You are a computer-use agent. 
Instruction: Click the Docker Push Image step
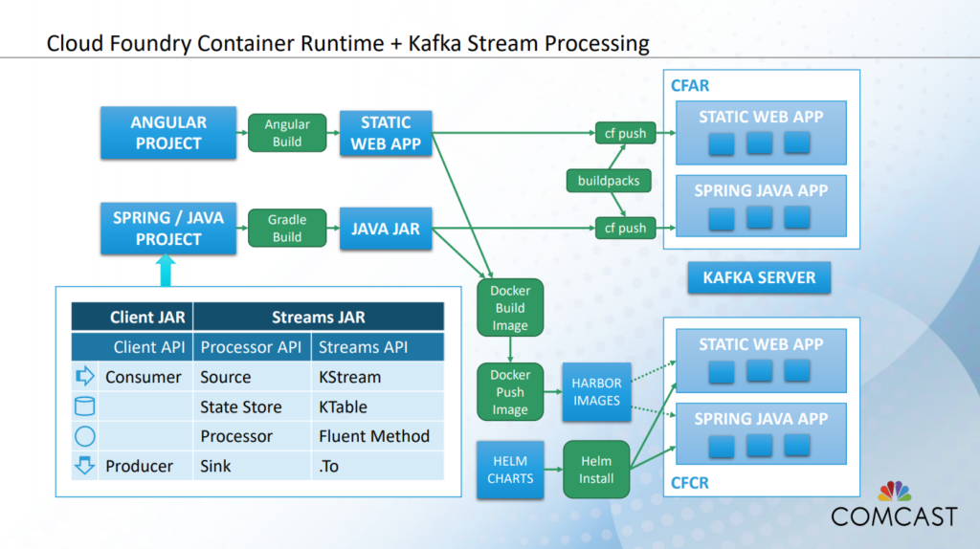pos(510,391)
